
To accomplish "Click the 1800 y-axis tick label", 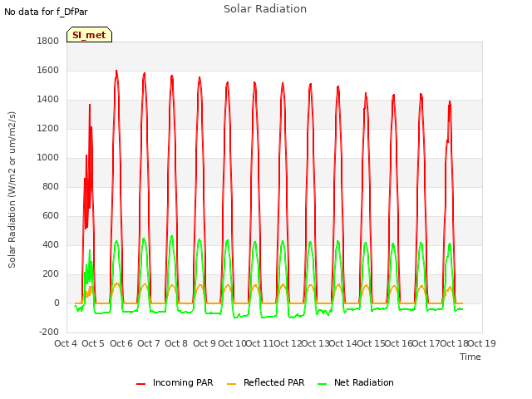I will click(x=48, y=41).
